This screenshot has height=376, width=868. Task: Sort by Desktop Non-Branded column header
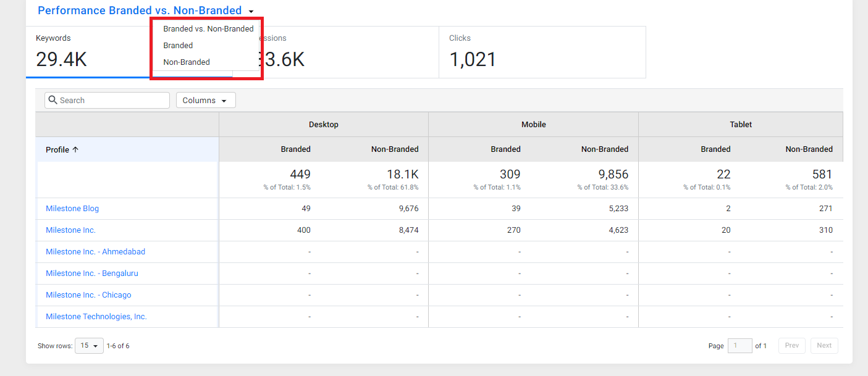click(395, 149)
